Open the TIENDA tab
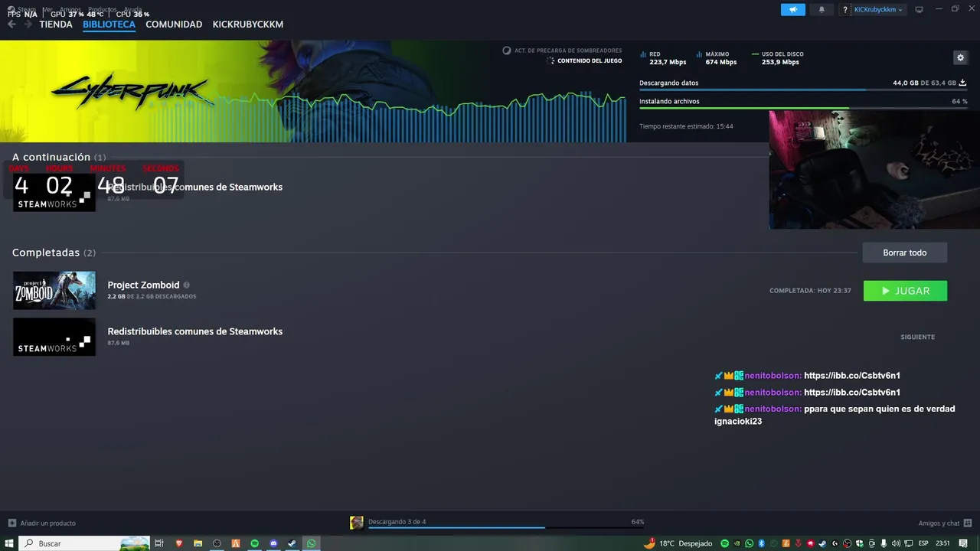This screenshot has height=551, width=980. [56, 24]
